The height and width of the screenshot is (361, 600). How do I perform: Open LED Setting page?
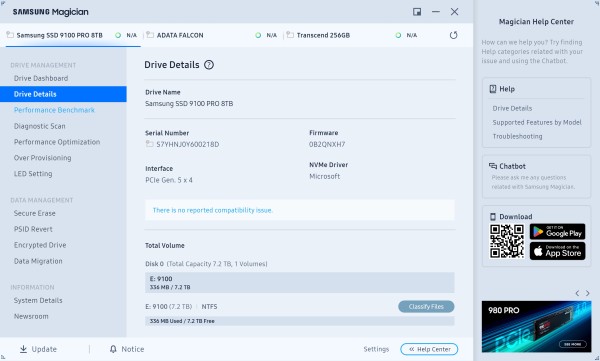33,174
